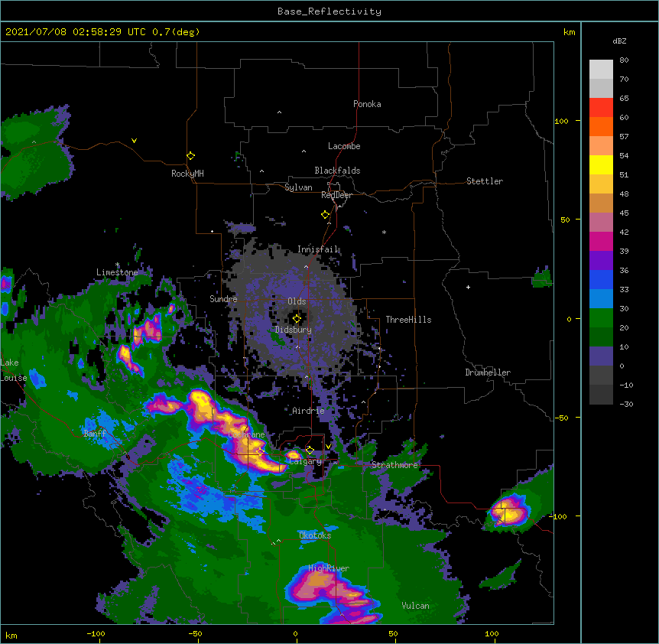Click the -50 km tick on the bottom axis

pyautogui.click(x=195, y=633)
